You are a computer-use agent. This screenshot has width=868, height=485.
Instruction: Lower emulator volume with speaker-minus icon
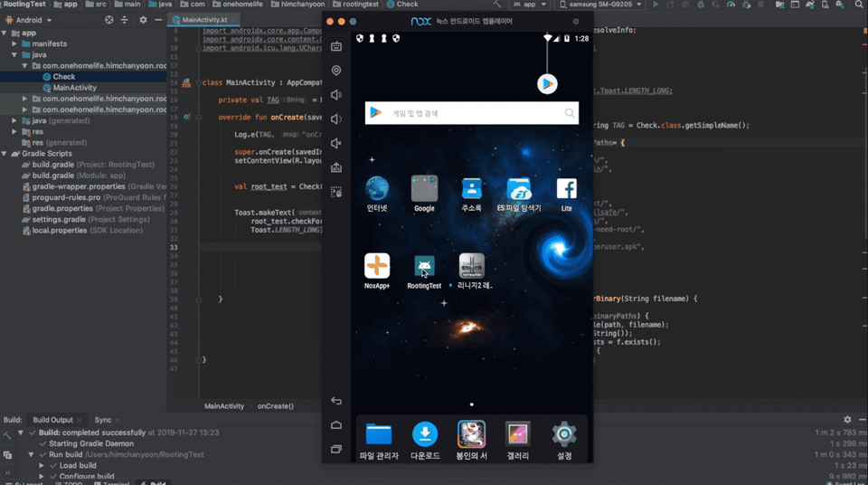(x=336, y=119)
